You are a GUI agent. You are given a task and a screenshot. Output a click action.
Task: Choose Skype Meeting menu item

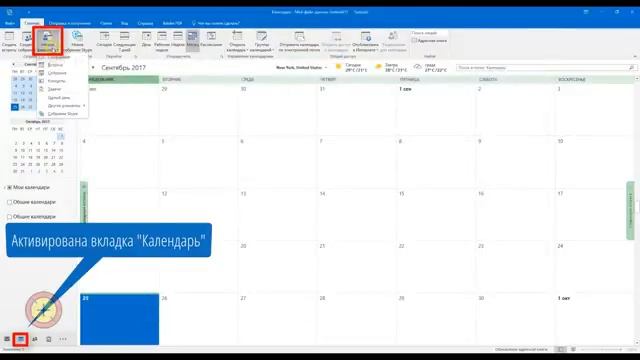[62, 114]
